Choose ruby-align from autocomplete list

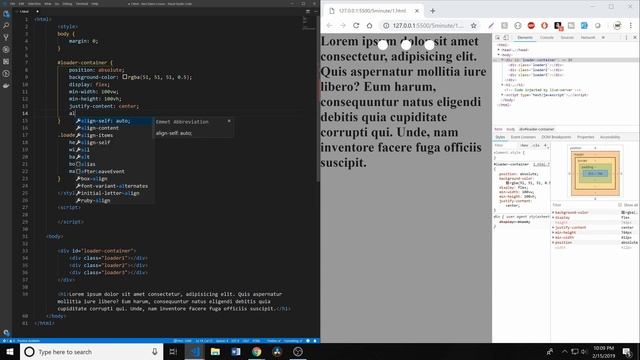(113, 200)
